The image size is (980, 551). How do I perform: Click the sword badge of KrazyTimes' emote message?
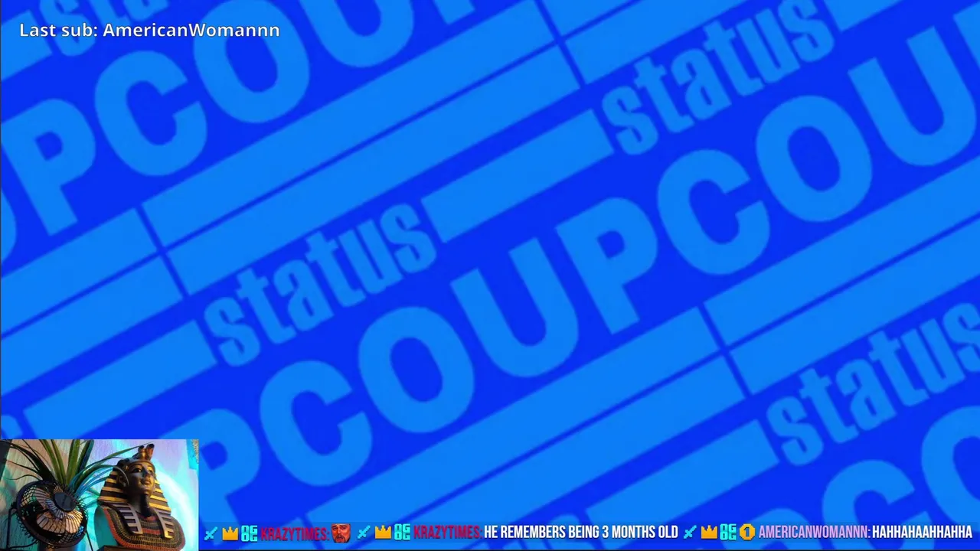click(211, 532)
